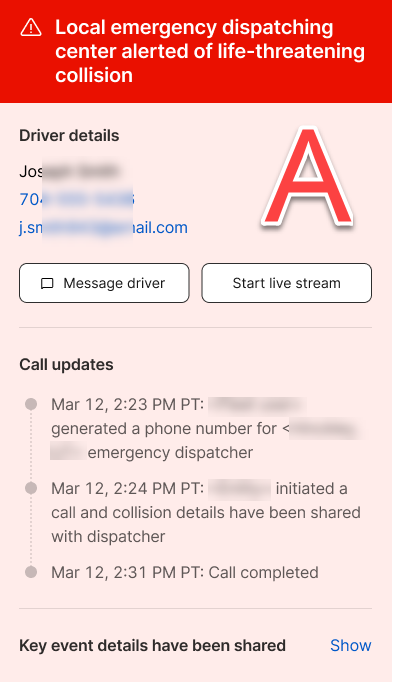Screen dimensions: 394x682
Task: Show key event details
Action: [x=351, y=645]
